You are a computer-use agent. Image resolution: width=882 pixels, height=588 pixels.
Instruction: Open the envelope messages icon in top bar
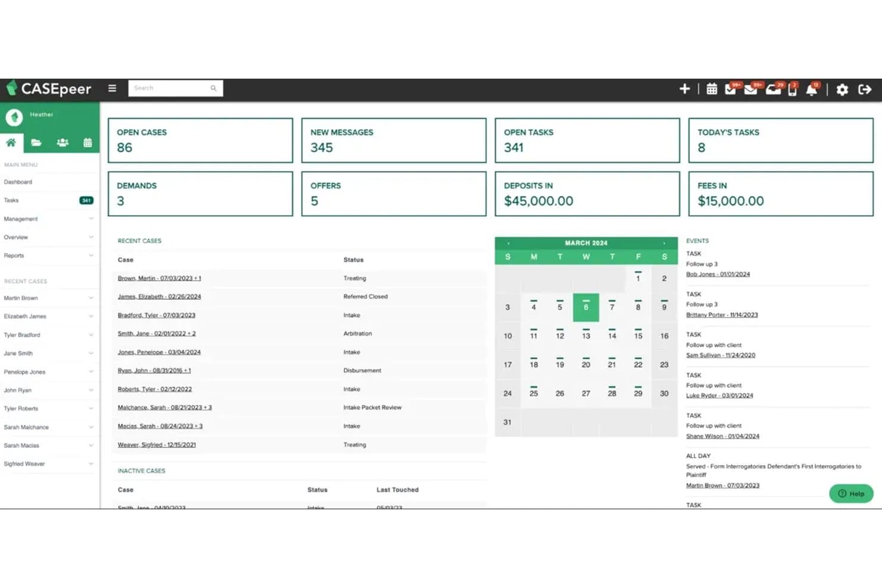coord(751,89)
